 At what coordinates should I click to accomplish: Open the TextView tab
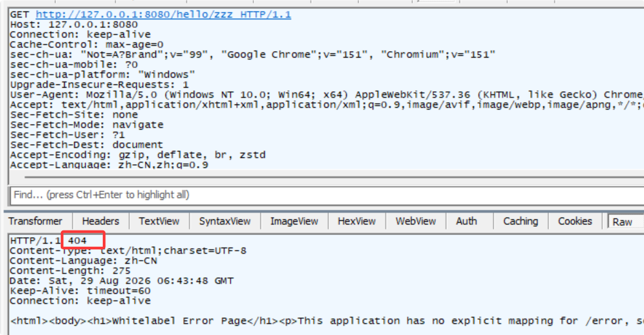point(159,221)
